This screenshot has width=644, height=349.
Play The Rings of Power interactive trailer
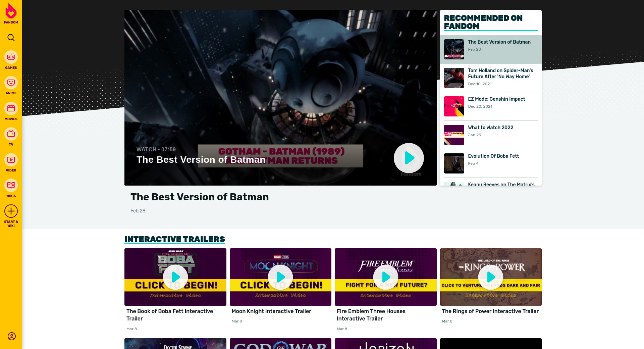coord(491,277)
